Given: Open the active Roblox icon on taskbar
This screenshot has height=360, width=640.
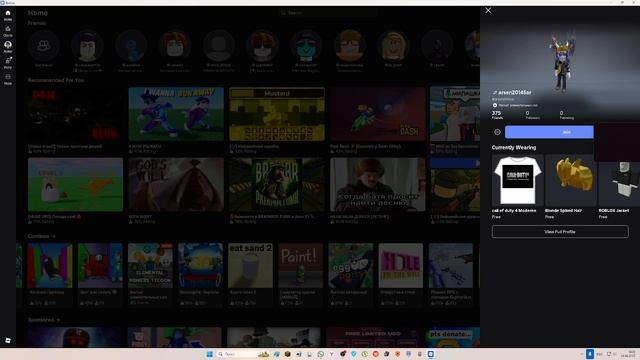Looking at the screenshot, I should 431,354.
